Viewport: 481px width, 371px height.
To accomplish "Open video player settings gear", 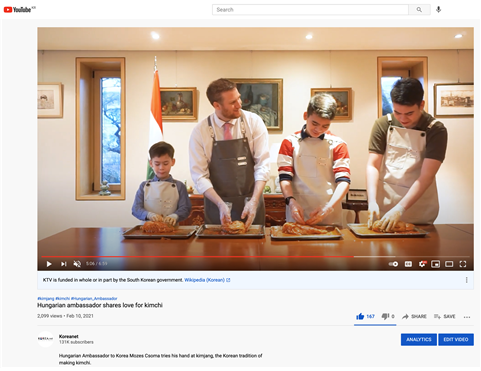I will click(422, 264).
